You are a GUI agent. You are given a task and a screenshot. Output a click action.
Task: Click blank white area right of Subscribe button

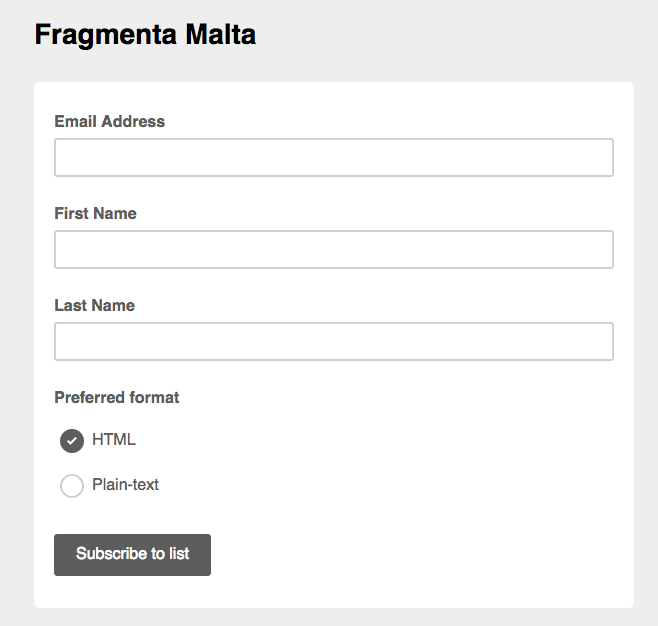pos(420,555)
